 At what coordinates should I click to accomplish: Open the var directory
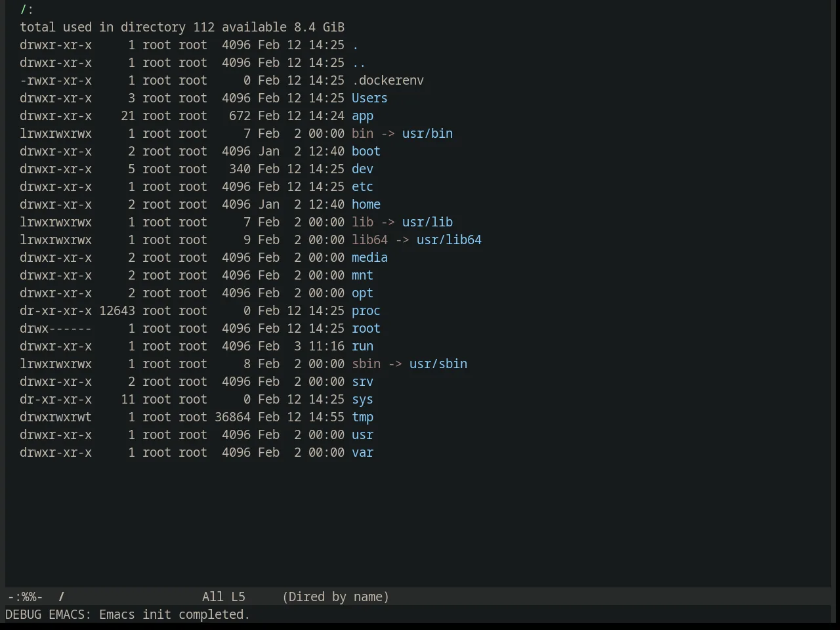point(362,452)
